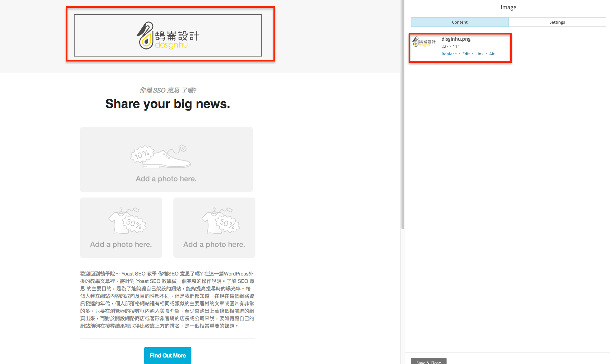Select the left t-shirt 50% photo placeholder
Image resolution: width=610 pixels, height=364 pixels.
tap(121, 227)
